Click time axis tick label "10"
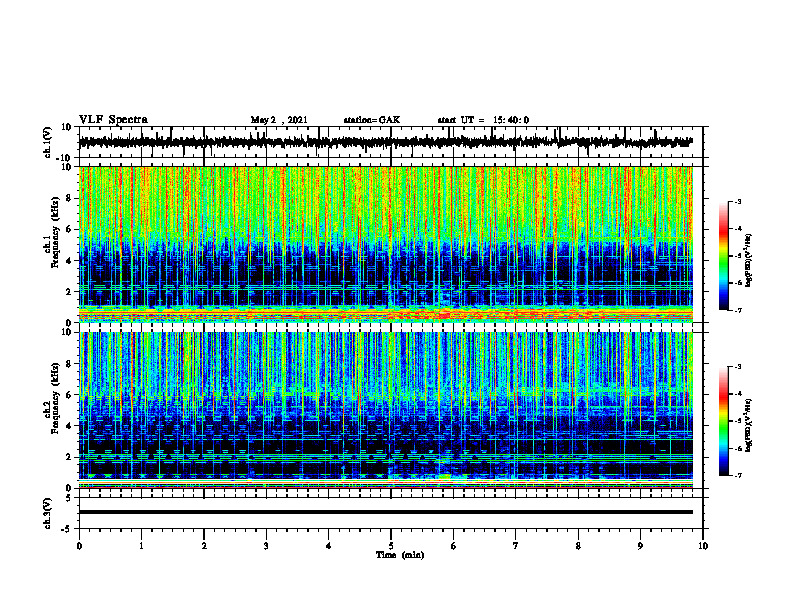The image size is (792, 612). point(703,546)
